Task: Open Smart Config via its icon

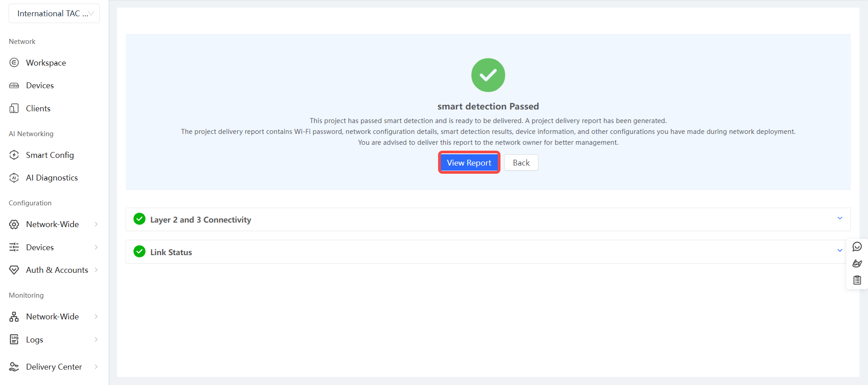Action: pyautogui.click(x=14, y=155)
